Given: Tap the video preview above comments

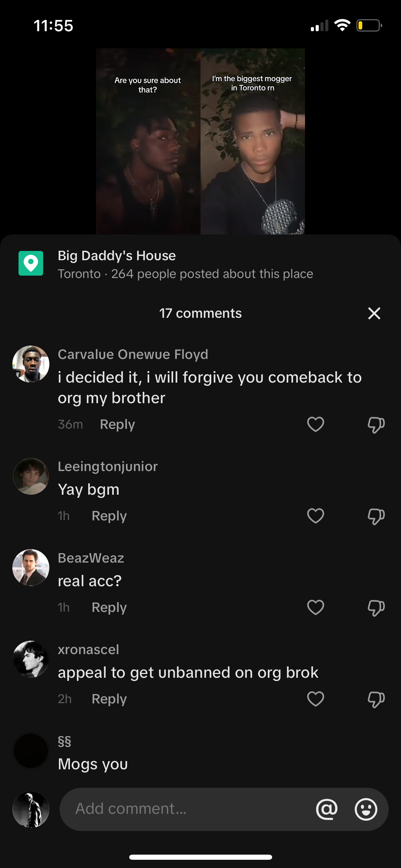Looking at the screenshot, I should coord(200,141).
